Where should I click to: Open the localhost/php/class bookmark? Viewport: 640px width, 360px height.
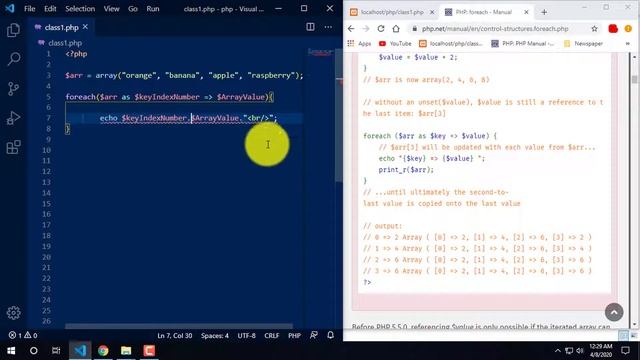(451, 44)
